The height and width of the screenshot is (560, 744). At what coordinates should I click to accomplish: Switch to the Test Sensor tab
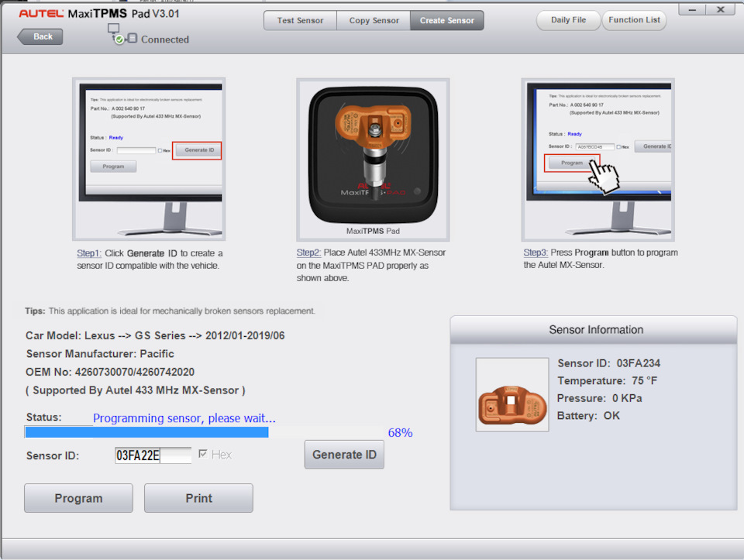pos(300,20)
